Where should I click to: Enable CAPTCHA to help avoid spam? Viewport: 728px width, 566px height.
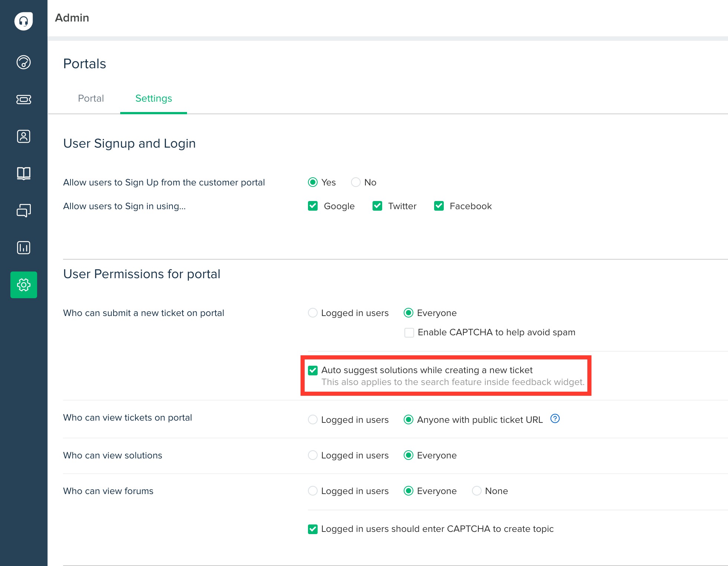coord(409,332)
